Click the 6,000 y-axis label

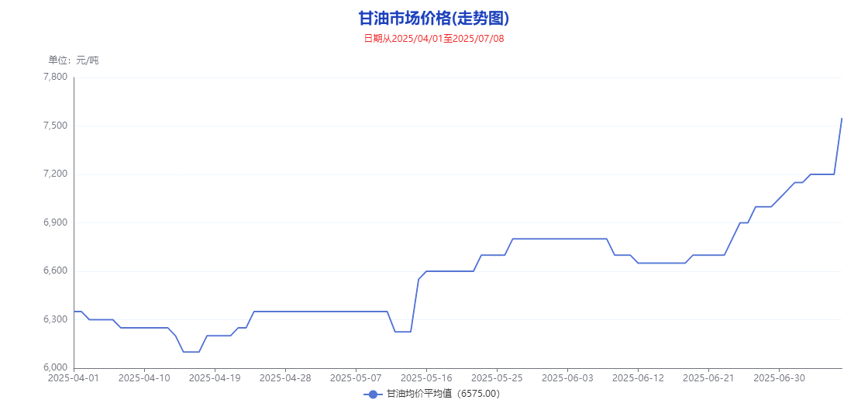coord(54,368)
